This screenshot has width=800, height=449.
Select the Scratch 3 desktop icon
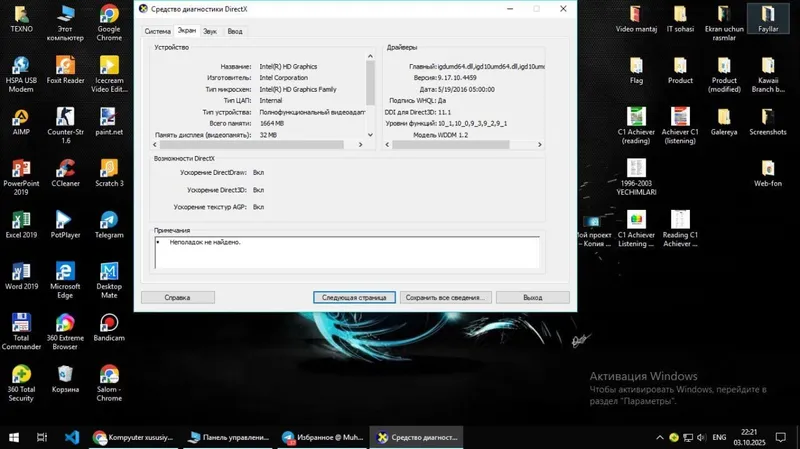(109, 173)
